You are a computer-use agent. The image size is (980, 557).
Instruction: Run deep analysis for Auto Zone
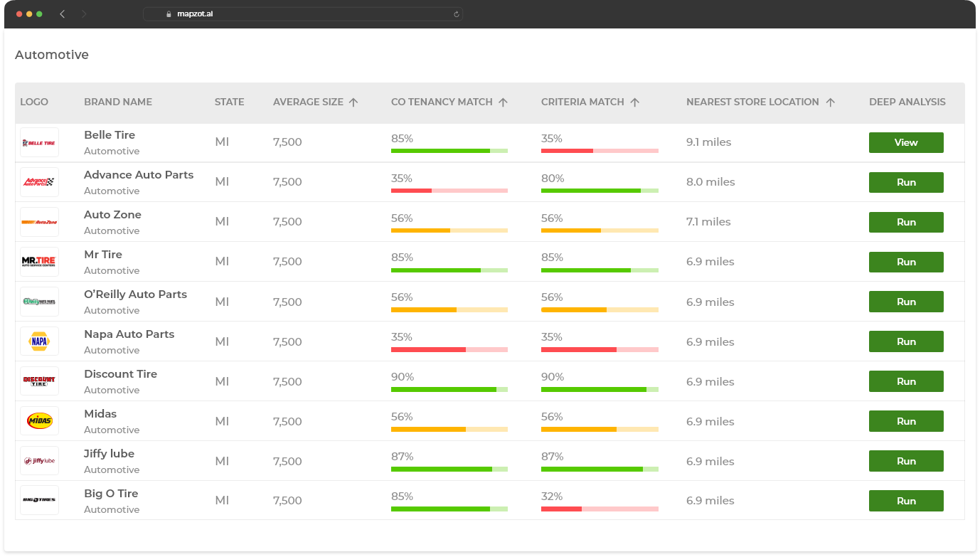click(x=906, y=222)
